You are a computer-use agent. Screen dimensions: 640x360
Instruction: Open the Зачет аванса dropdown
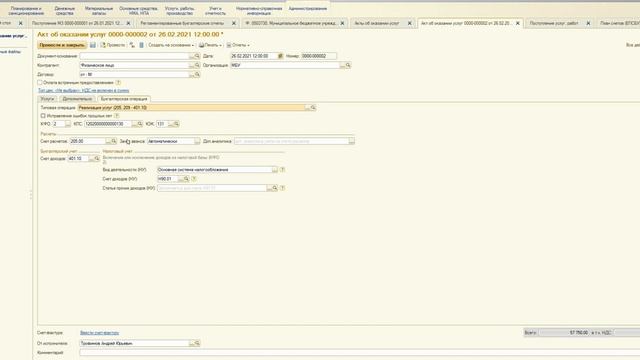197,141
